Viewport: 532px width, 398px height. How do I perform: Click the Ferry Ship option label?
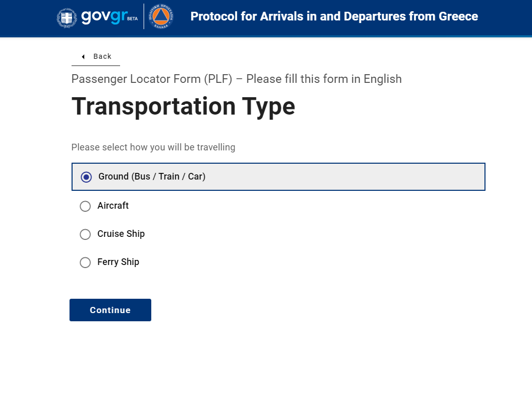pyautogui.click(x=119, y=262)
